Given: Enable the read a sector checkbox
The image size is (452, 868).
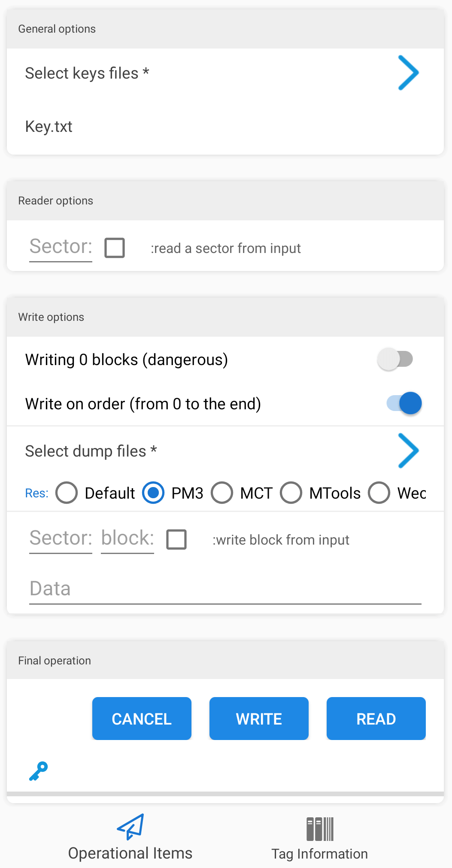Looking at the screenshot, I should click(x=115, y=248).
